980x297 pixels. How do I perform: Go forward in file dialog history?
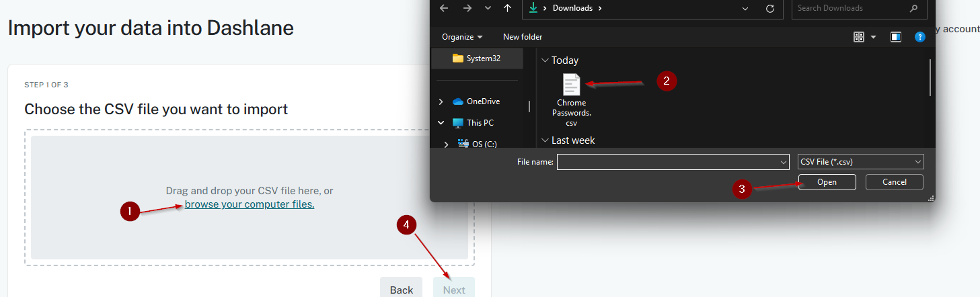[x=467, y=9]
